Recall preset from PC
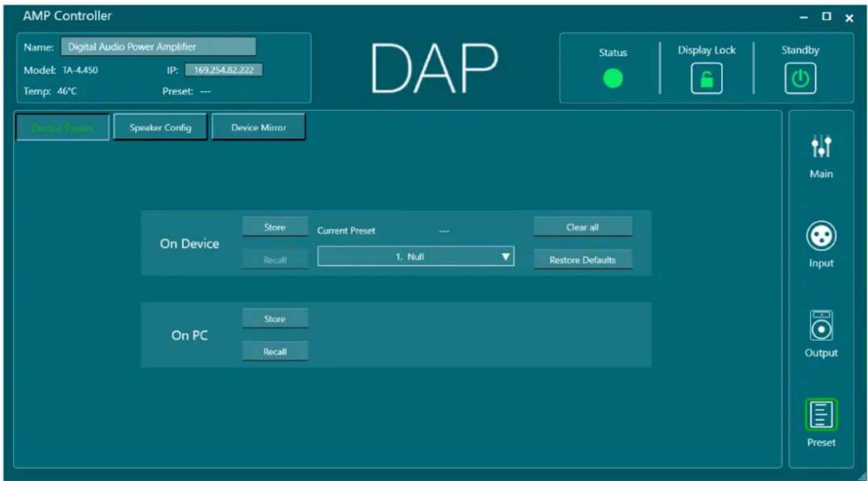The image size is (868, 481). pos(275,351)
